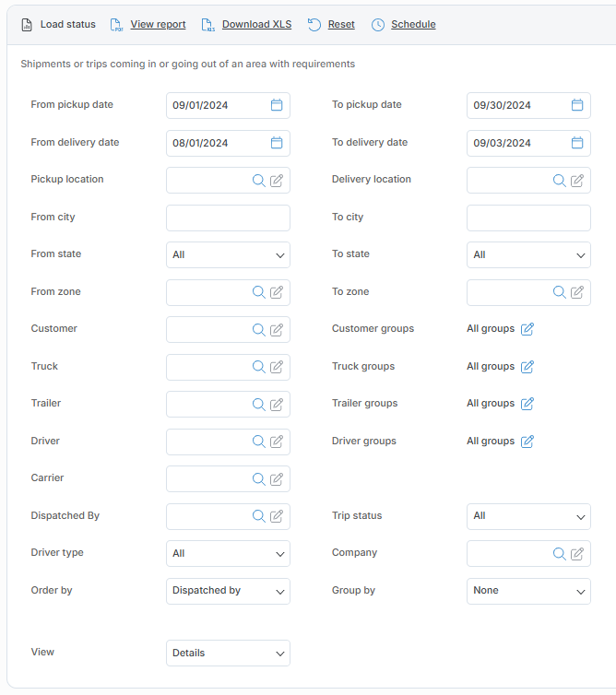Image resolution: width=616 pixels, height=695 pixels.
Task: Click the XLS file icon
Action: [208, 25]
